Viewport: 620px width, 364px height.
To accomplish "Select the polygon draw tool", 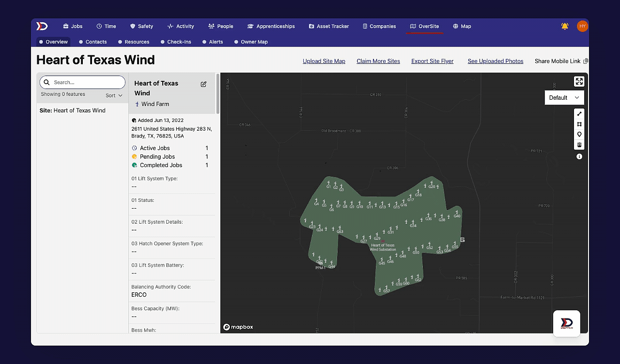I will [579, 124].
